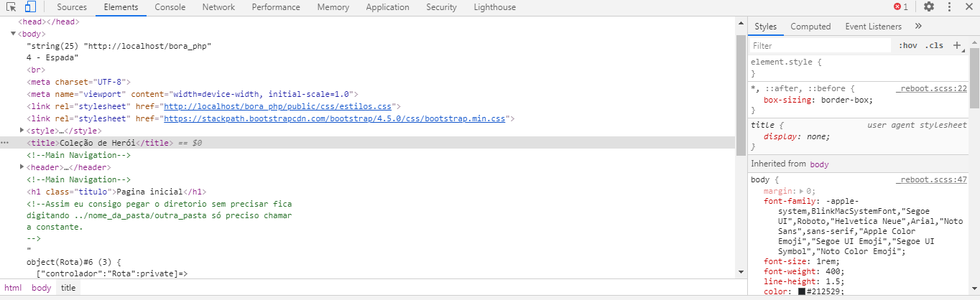Expand the margin property triangle
Screen dimensions: 980x300
802,192
